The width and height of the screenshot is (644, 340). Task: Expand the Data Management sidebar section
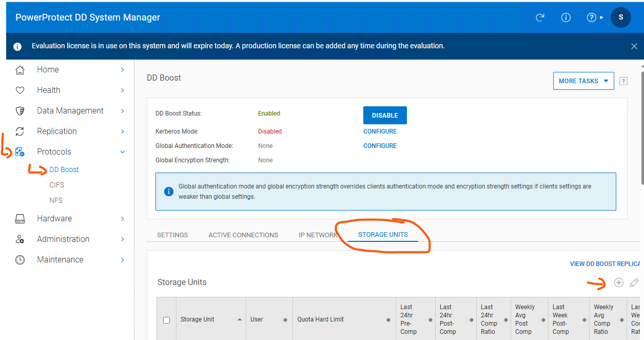point(123,111)
